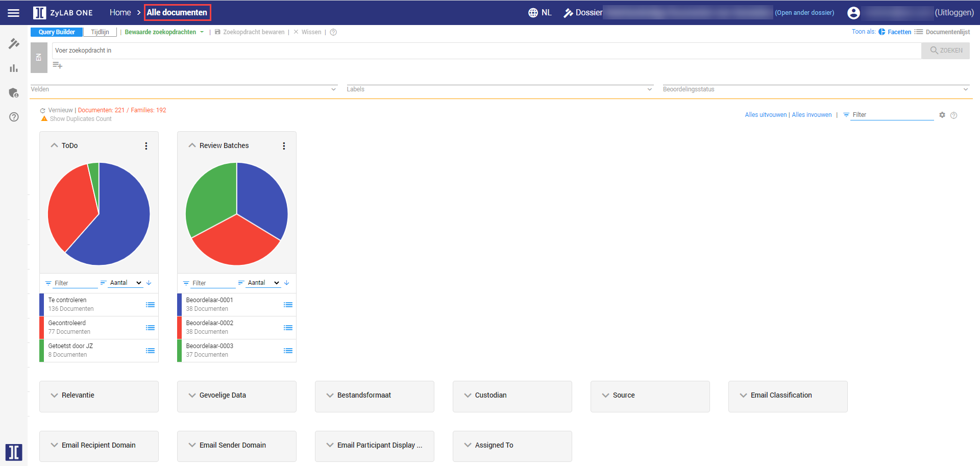Open the Labels dropdown
Viewport: 980px width, 466px height.
click(500, 89)
